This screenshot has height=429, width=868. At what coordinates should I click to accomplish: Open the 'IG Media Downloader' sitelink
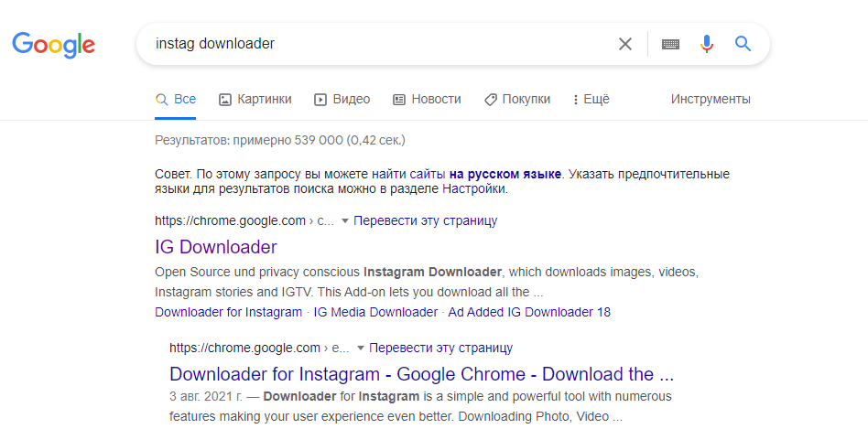375,312
